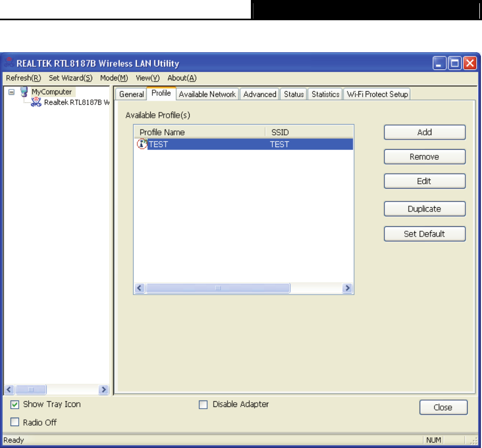The height and width of the screenshot is (448, 482).
Task: Minimize the Wireless LAN Utility window
Action: [439, 63]
